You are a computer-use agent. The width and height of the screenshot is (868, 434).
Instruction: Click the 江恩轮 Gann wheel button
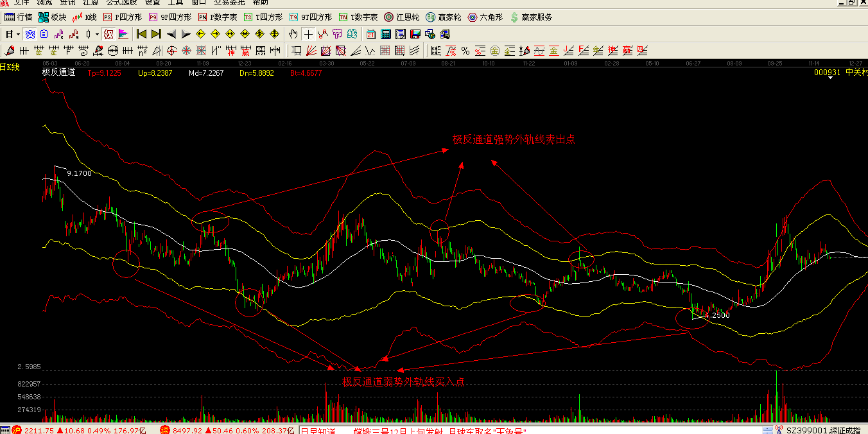point(401,17)
